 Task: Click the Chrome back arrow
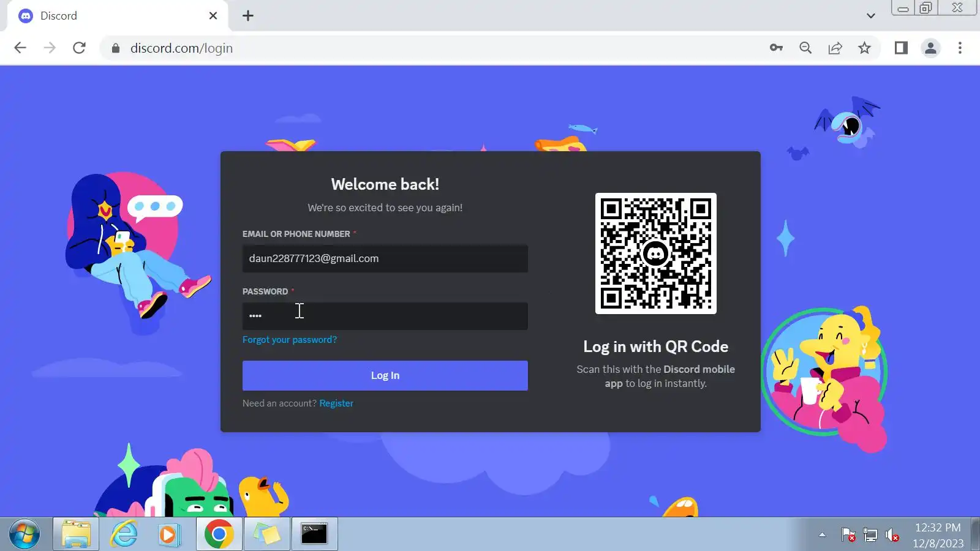click(x=20, y=48)
